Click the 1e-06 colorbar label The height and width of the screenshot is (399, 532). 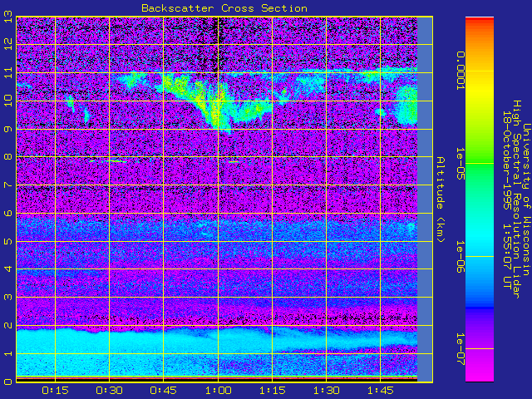click(x=461, y=257)
